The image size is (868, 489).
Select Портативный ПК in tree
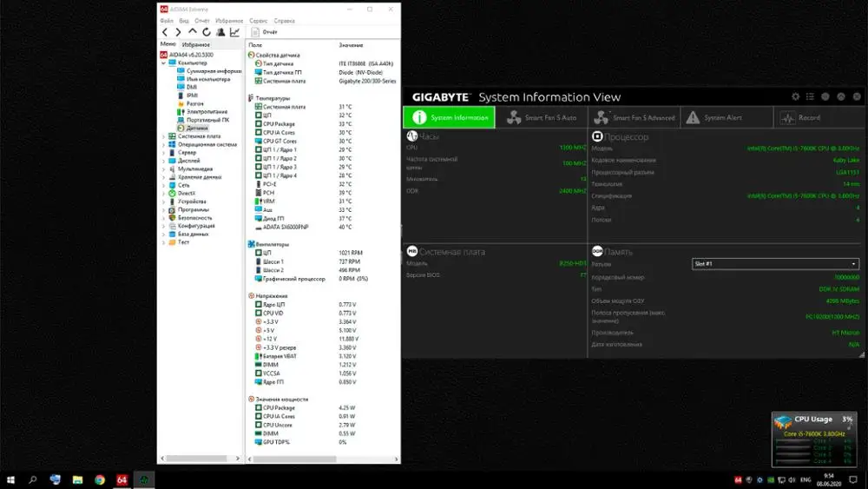(202, 120)
